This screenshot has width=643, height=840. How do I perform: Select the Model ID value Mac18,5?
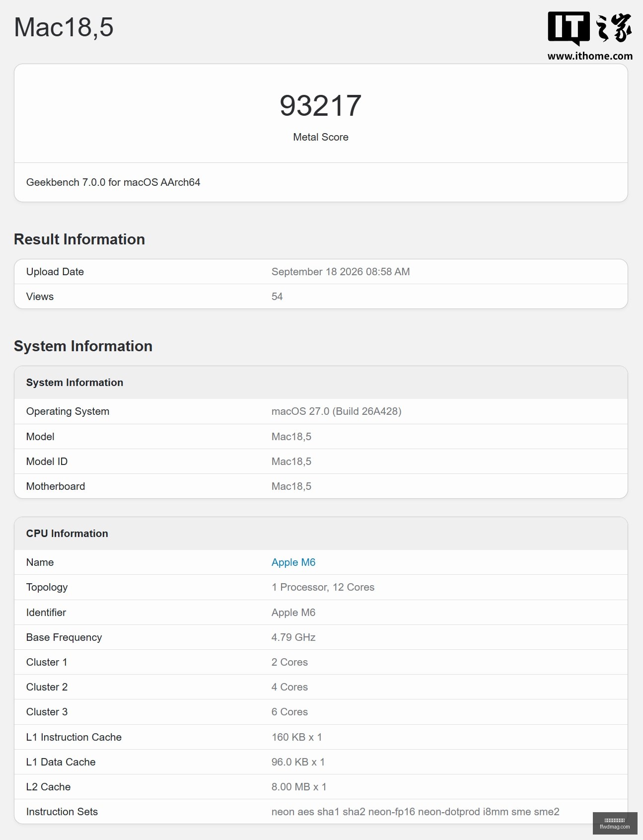pyautogui.click(x=291, y=461)
